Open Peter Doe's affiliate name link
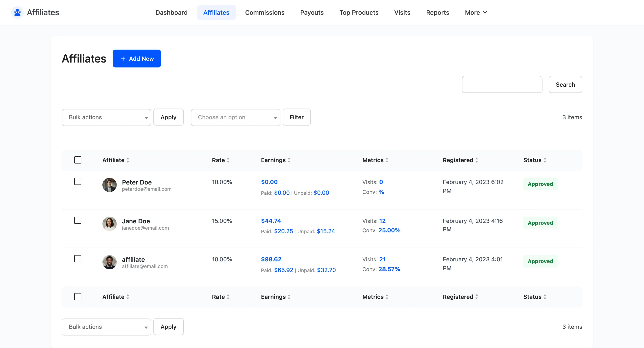Viewport: 644px width, 348px height. pos(137,182)
